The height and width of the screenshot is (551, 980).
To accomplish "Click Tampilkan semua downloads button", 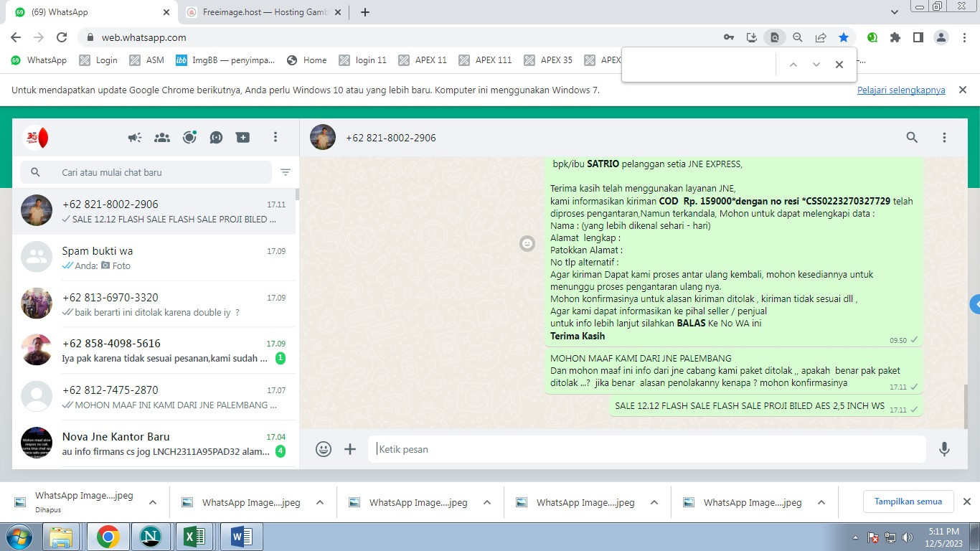I will [x=908, y=501].
